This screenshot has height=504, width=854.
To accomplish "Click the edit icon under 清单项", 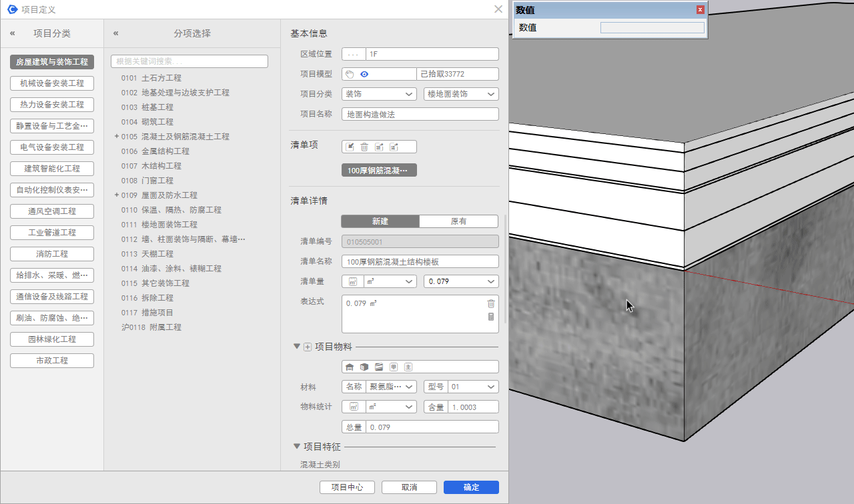I will click(x=350, y=147).
